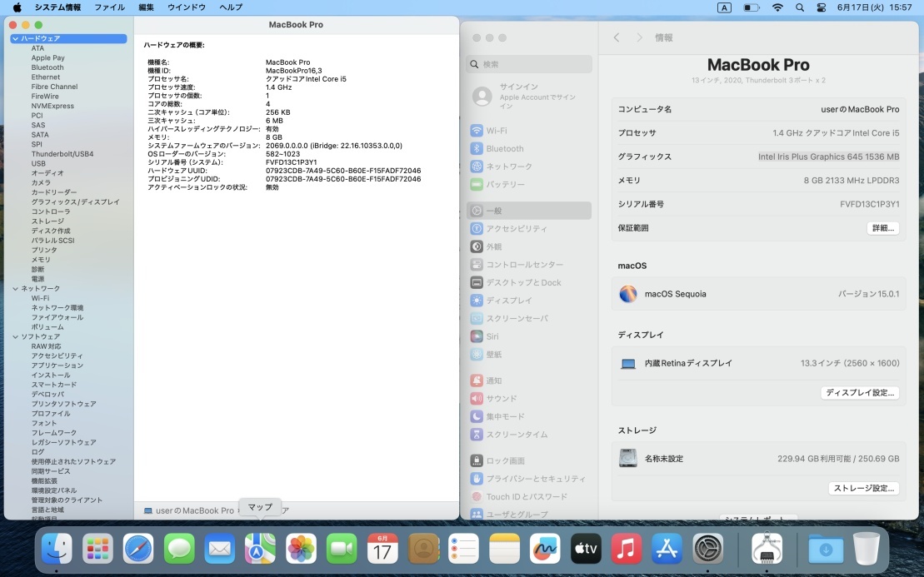Screen dimensions: 924x577
Task: Open Bluetooth in the System Settings sidebar
Action: pyautogui.click(x=528, y=149)
